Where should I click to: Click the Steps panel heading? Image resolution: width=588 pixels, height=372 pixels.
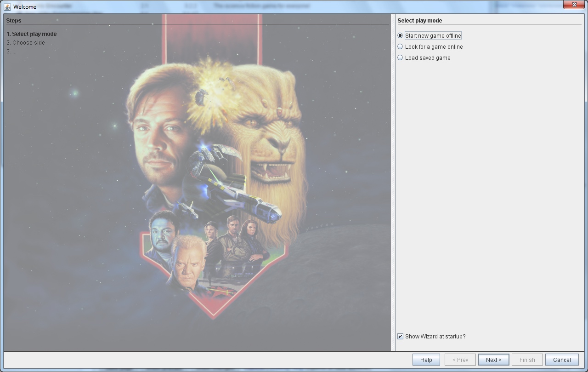14,20
